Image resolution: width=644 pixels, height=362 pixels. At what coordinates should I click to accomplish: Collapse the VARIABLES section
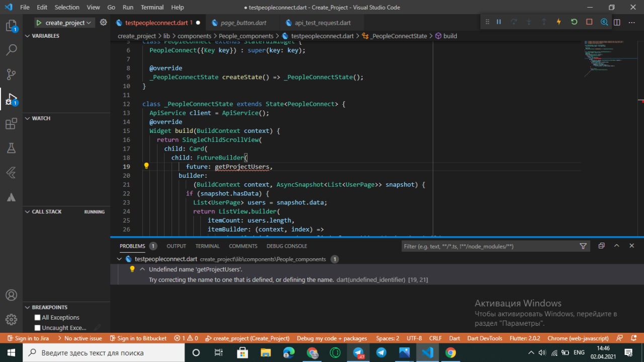pyautogui.click(x=28, y=36)
